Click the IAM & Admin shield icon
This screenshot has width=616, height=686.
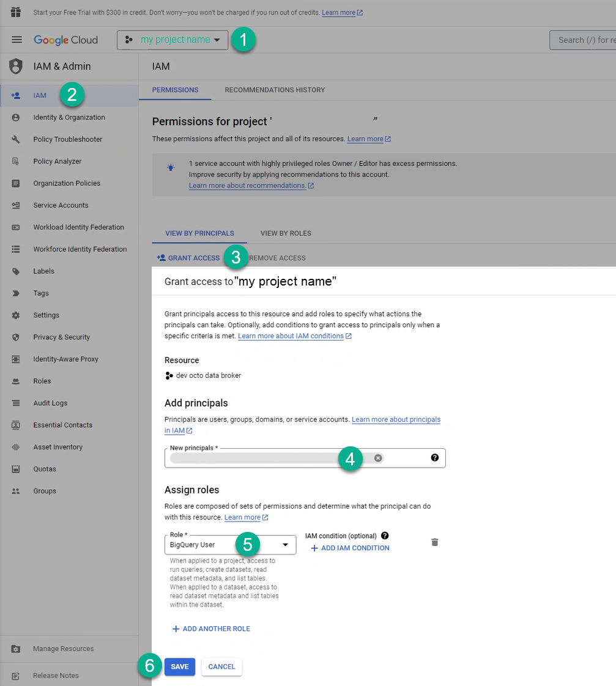coord(16,67)
